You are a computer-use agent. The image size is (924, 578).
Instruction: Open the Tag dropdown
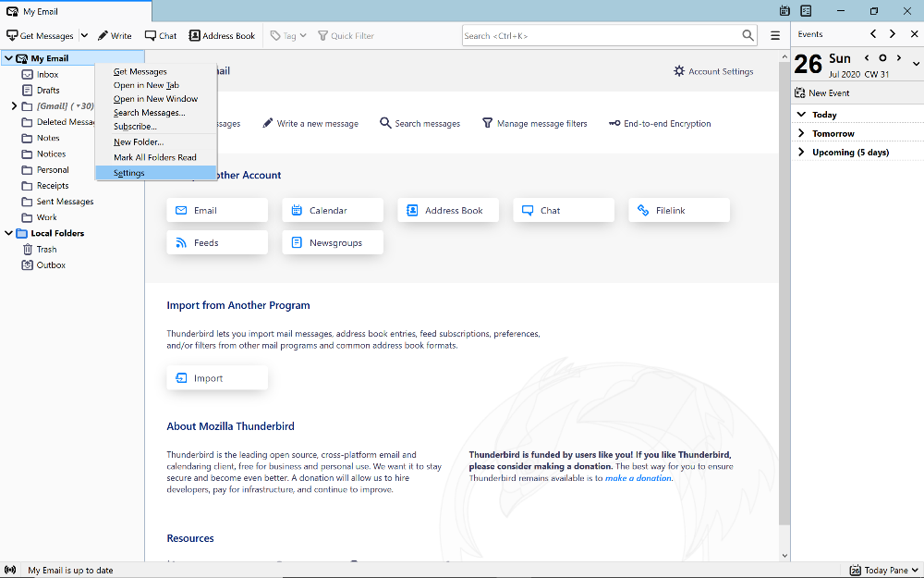click(288, 35)
